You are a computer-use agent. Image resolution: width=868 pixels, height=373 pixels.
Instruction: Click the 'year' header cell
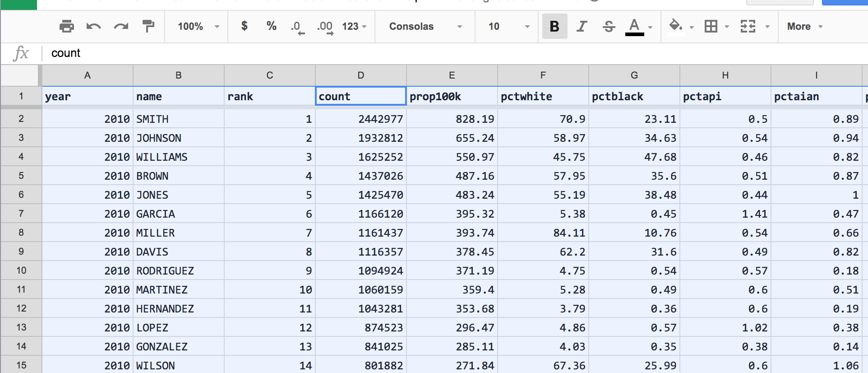pos(88,96)
